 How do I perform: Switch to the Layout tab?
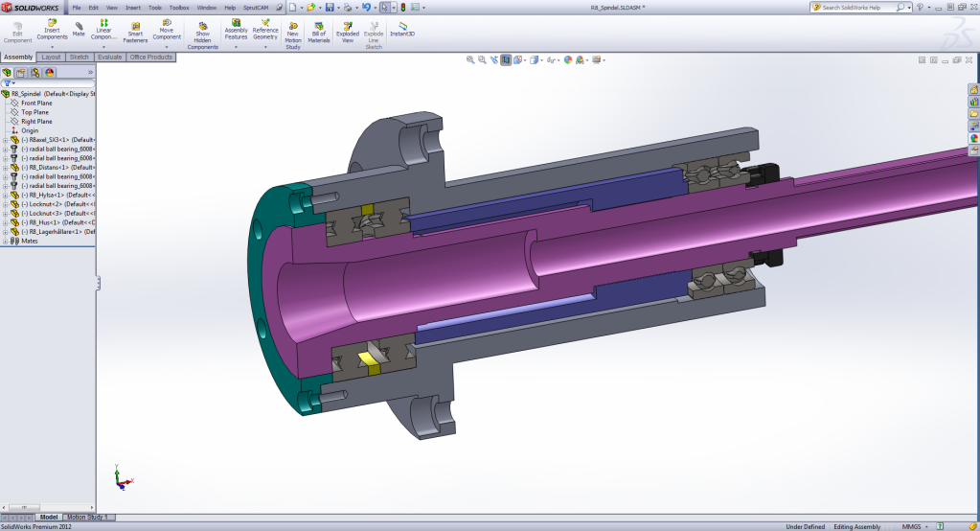point(51,57)
